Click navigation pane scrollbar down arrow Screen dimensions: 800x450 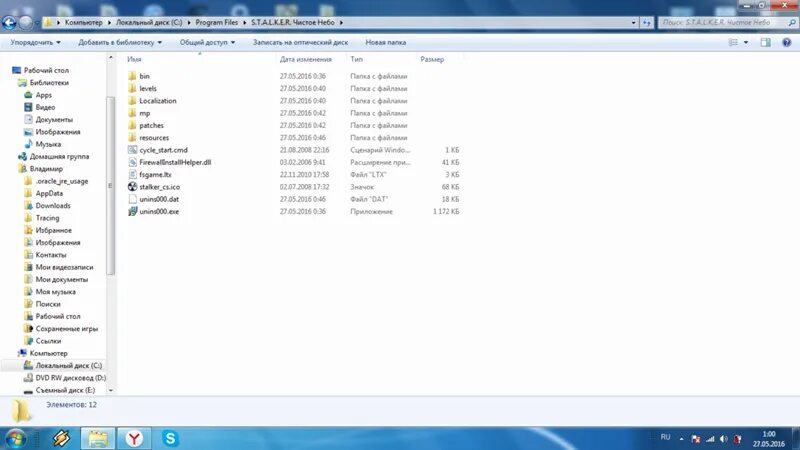click(x=111, y=390)
